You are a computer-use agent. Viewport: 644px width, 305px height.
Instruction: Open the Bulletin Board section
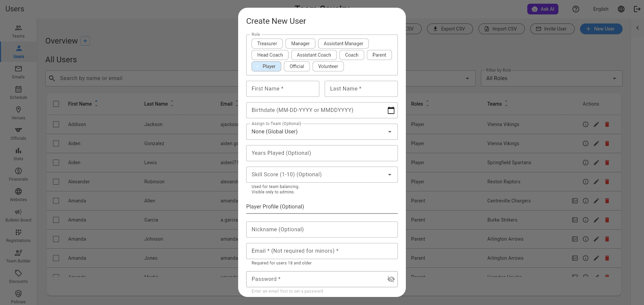pyautogui.click(x=18, y=216)
